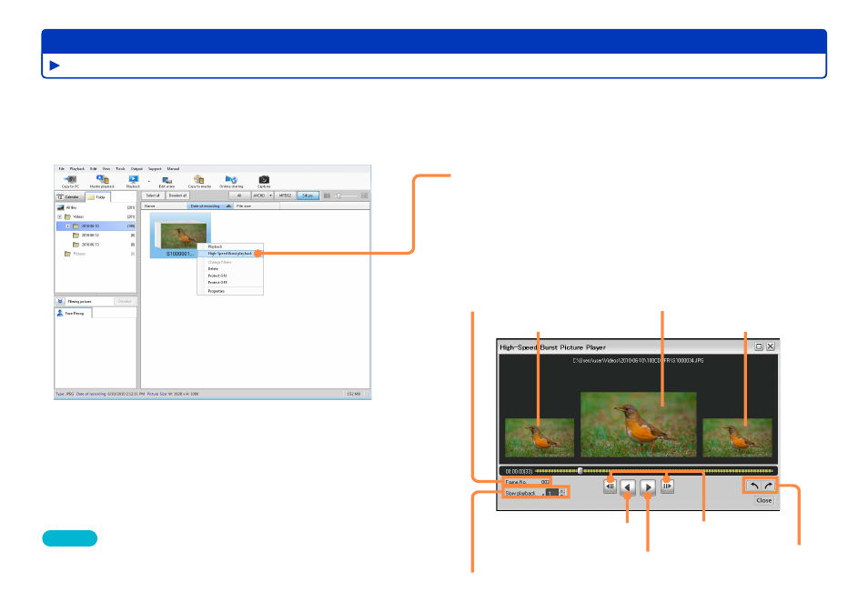The height and width of the screenshot is (612, 868).
Task: Select the Face Recog. tab
Action: point(74,313)
